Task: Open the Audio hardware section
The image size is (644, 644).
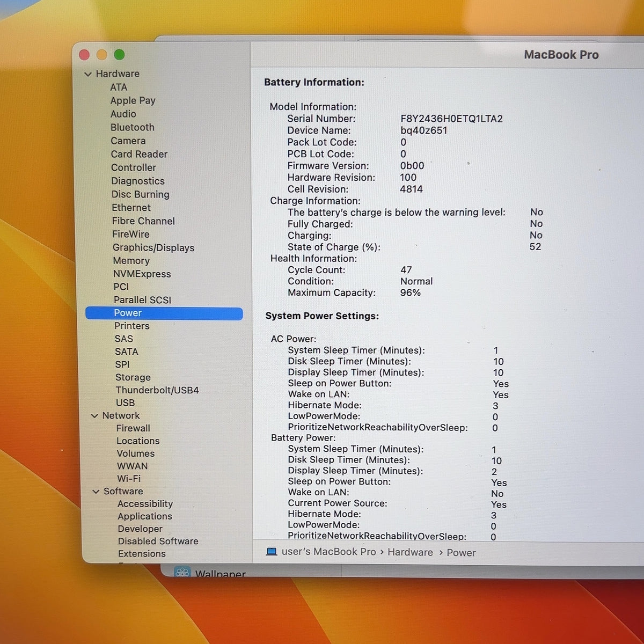Action: tap(123, 114)
